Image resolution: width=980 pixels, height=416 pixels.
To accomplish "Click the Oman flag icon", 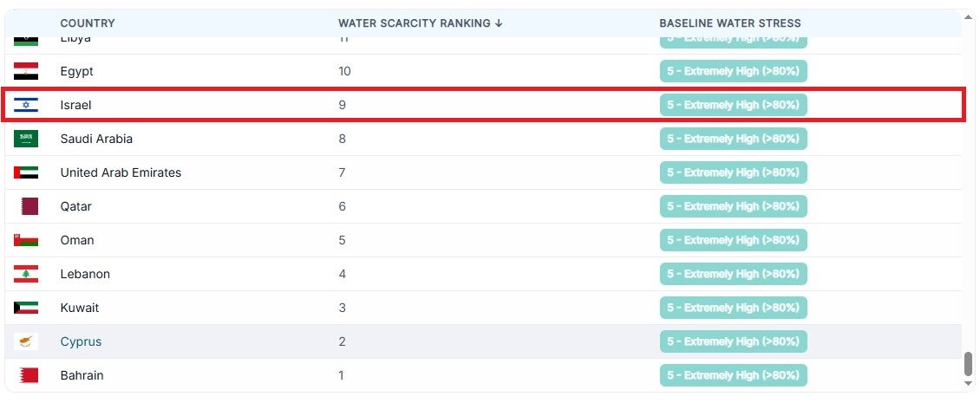I will point(26,240).
